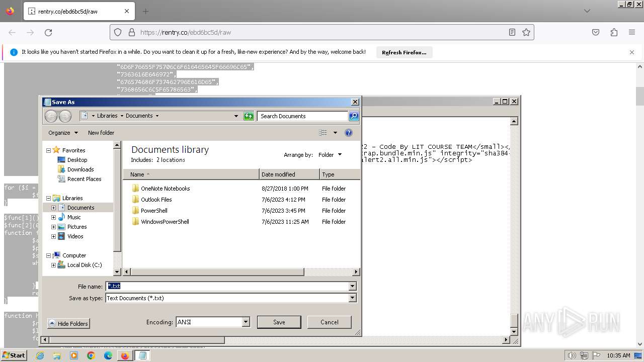Open Microsoft Edge from taskbar
The width and height of the screenshot is (644, 362).
point(108,355)
